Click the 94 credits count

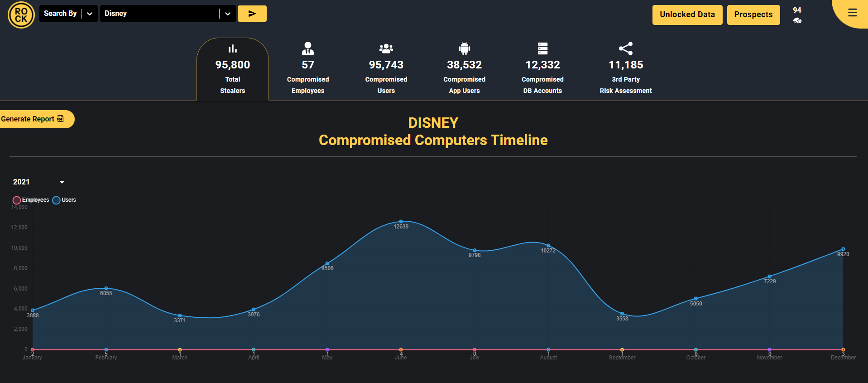(797, 10)
